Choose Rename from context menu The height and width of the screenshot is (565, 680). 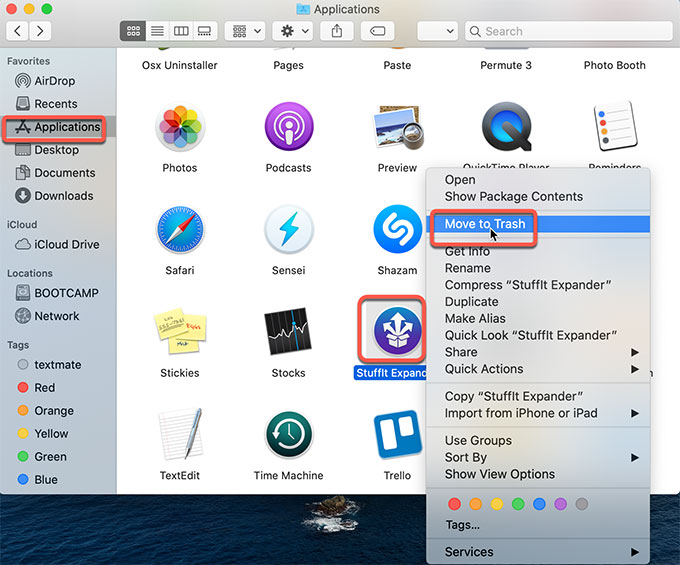pyautogui.click(x=538, y=268)
